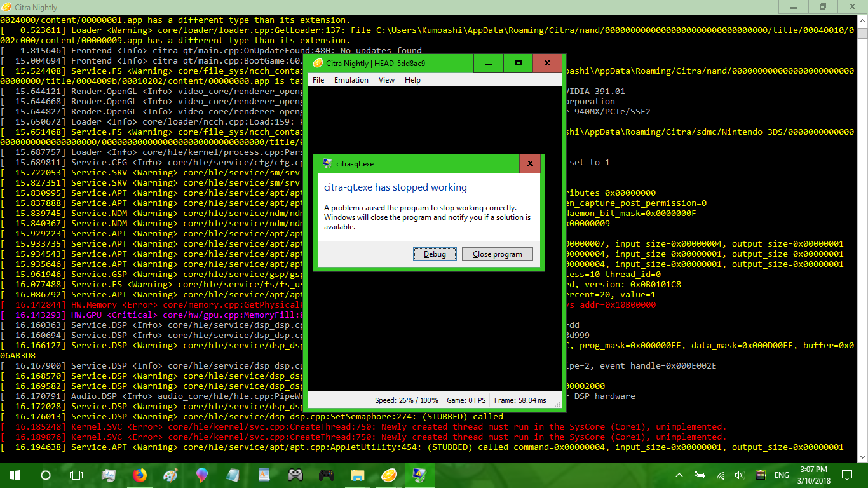Close the Citra Nightly HEAD-5dd8ac9 window
The height and width of the screenshot is (488, 868).
click(x=548, y=63)
